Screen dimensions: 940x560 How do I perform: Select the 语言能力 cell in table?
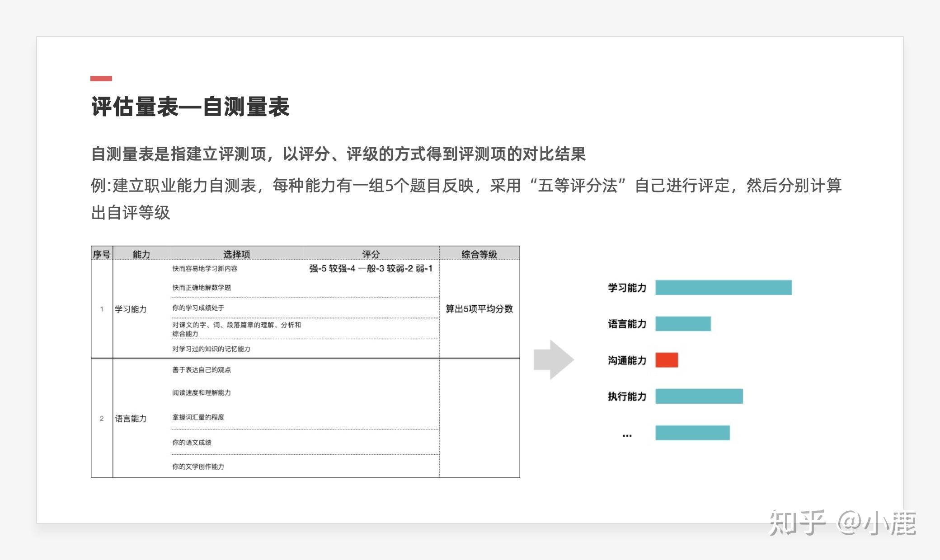(131, 419)
